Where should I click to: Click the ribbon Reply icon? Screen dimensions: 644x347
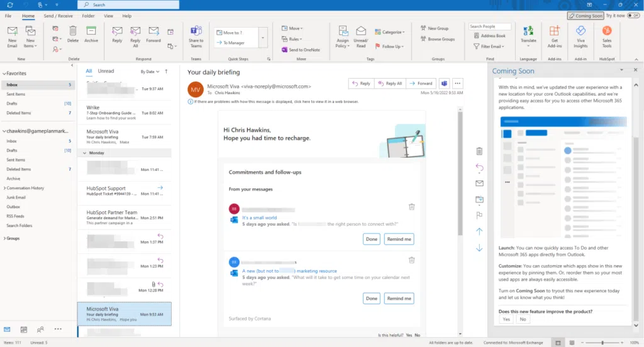pos(117,35)
